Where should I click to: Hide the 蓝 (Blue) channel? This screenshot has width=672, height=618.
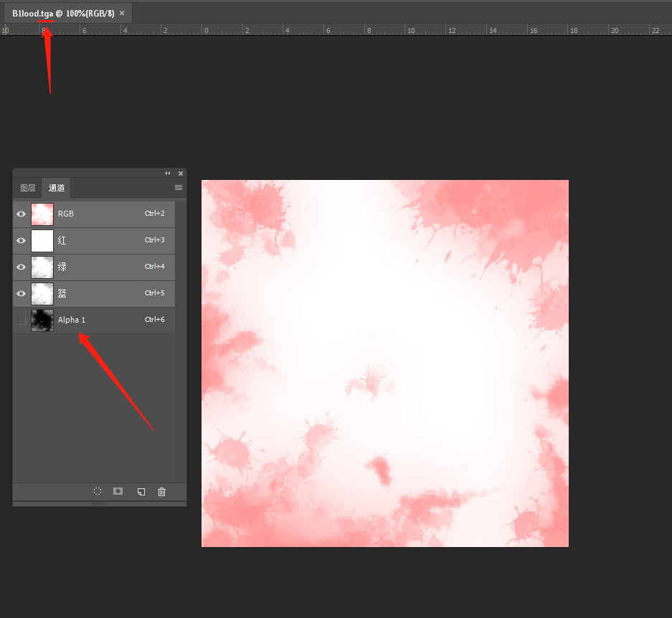pos(21,293)
